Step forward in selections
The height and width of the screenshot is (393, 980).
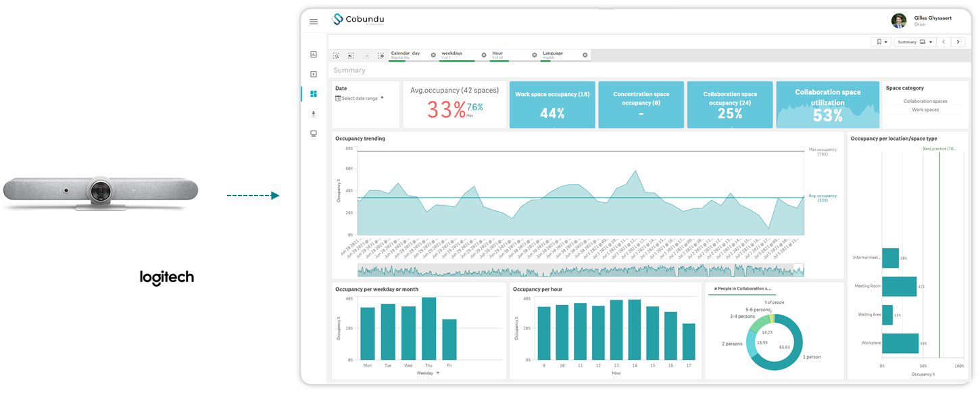tap(366, 55)
